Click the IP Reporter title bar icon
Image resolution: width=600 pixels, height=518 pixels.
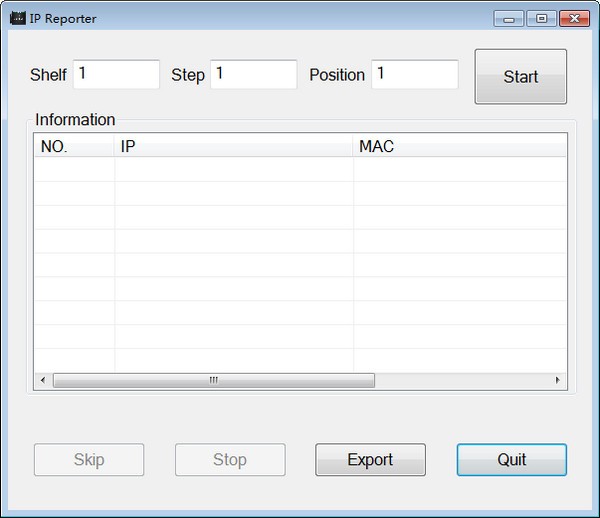click(x=18, y=18)
